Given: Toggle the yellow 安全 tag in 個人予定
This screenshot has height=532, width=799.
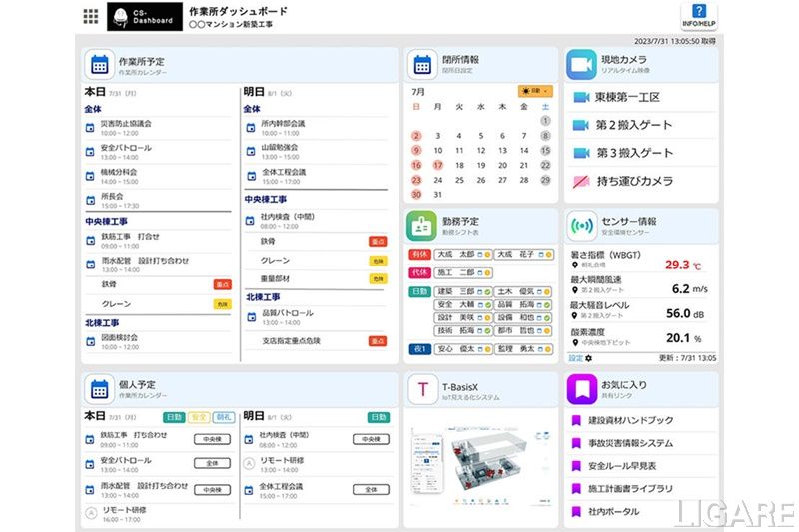Looking at the screenshot, I should coord(199,417).
